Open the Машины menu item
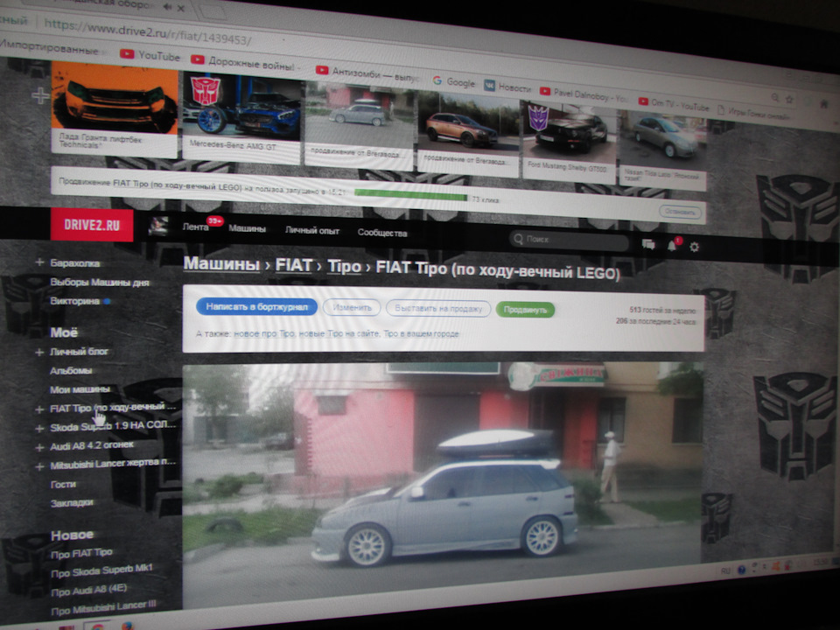Image resolution: width=840 pixels, height=630 pixels. [247, 228]
